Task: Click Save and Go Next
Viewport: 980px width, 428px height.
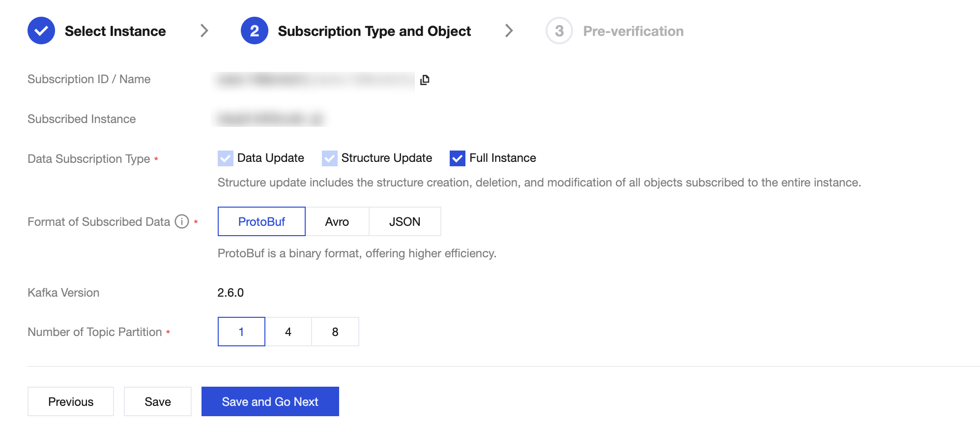Action: click(x=270, y=402)
